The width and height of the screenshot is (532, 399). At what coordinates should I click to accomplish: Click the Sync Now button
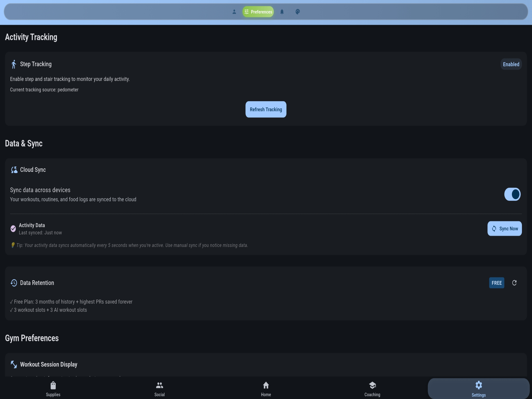pyautogui.click(x=505, y=228)
